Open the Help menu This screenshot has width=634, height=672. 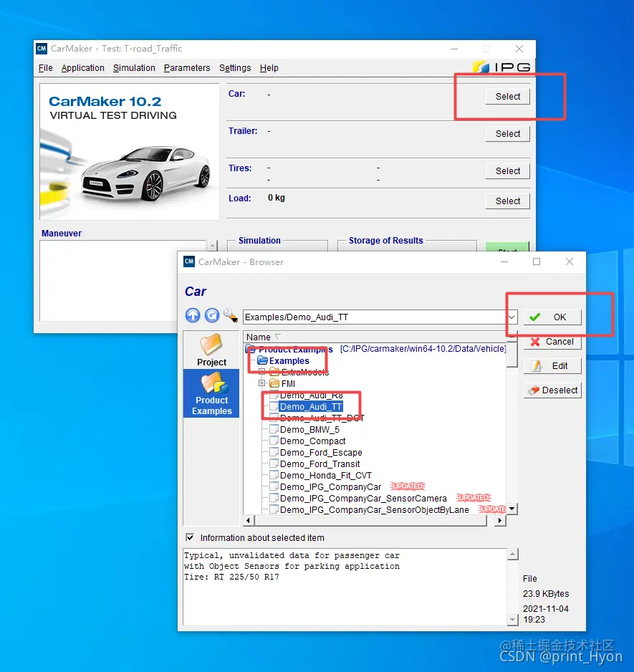pos(269,68)
